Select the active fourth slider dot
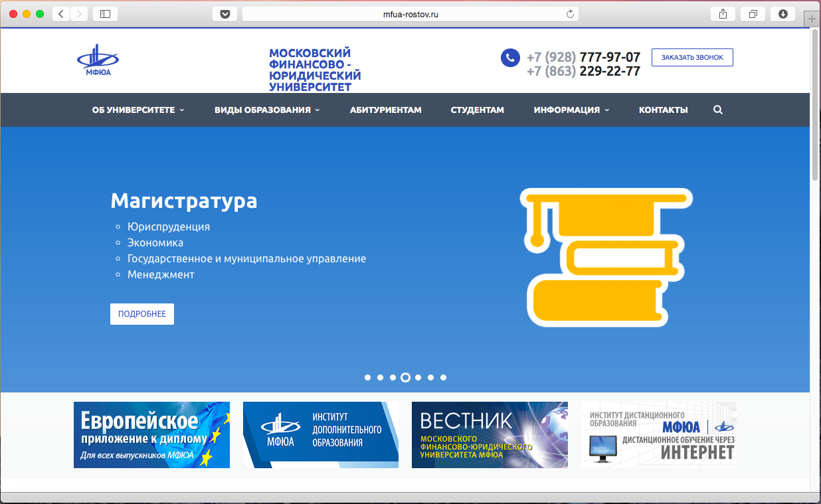 [x=405, y=377]
